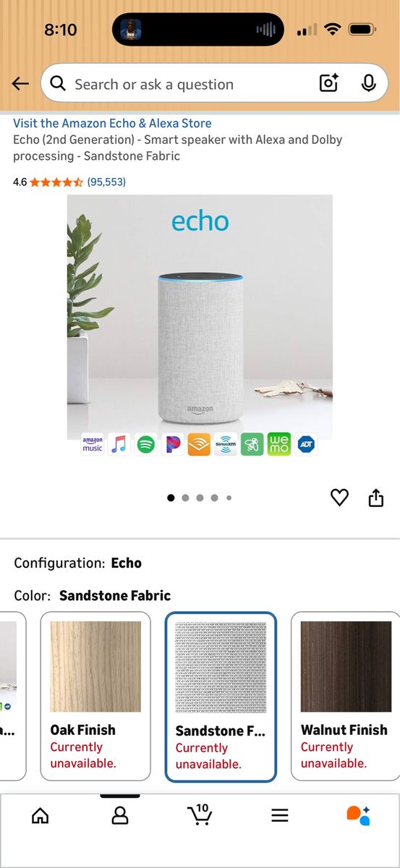The image size is (400, 868).
Task: Tap the back arrow icon
Action: tap(20, 84)
